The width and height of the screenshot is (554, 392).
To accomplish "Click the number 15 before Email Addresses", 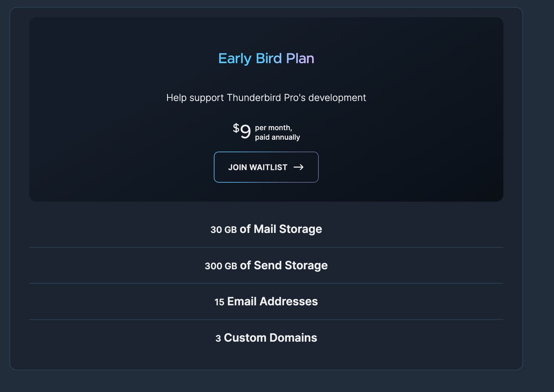I will pyautogui.click(x=219, y=302).
